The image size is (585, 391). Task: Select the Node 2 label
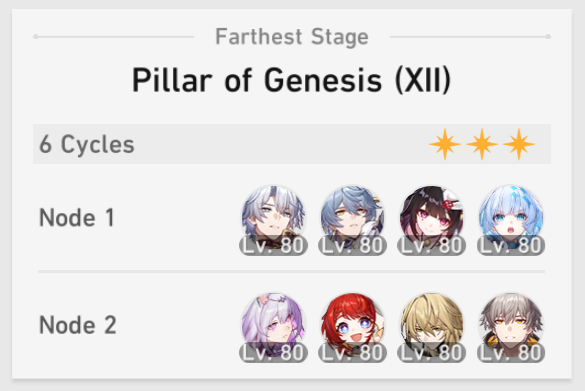click(78, 325)
